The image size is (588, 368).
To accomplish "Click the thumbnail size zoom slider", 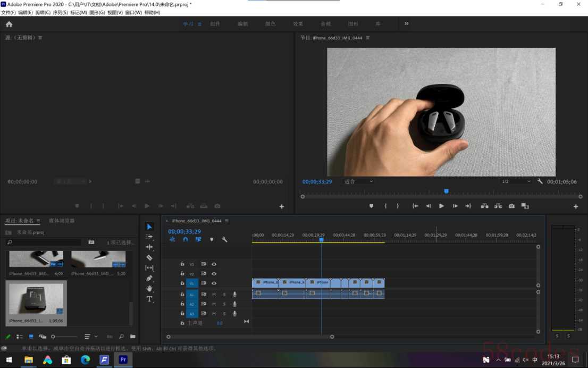I will [64, 337].
